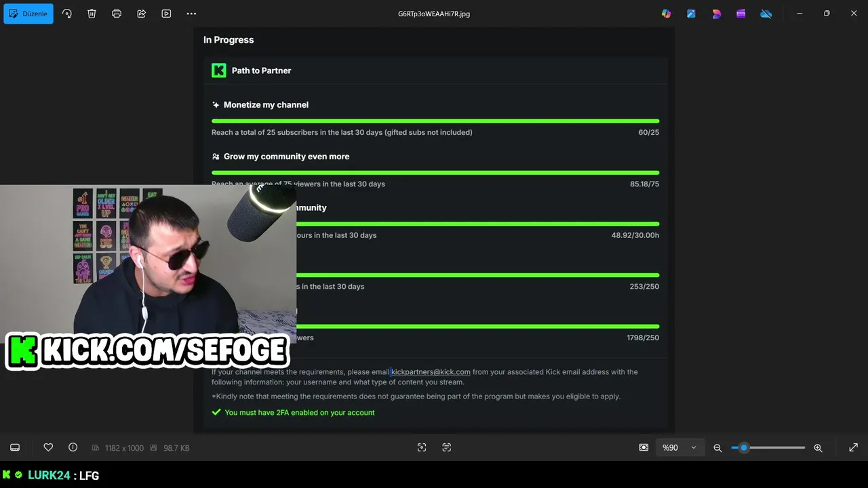The height and width of the screenshot is (488, 868).
Task: Zoom in with the plus magnifier
Action: coord(818,448)
